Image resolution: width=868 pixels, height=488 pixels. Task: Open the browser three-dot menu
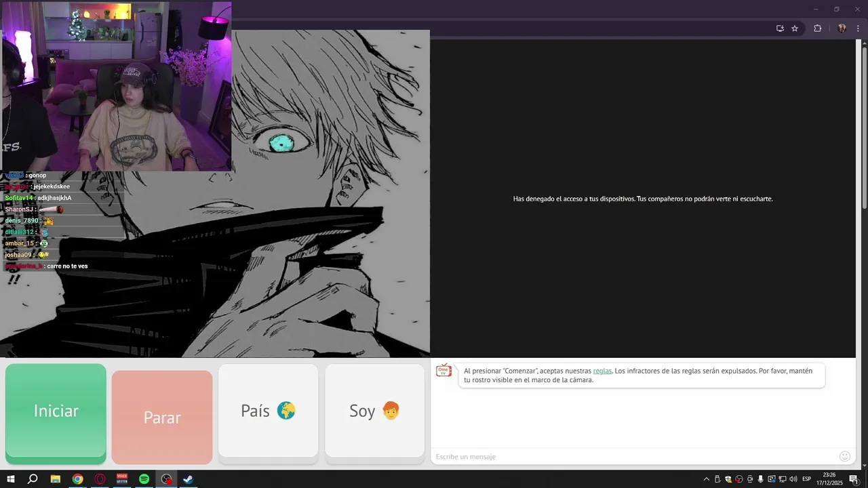[x=858, y=28]
